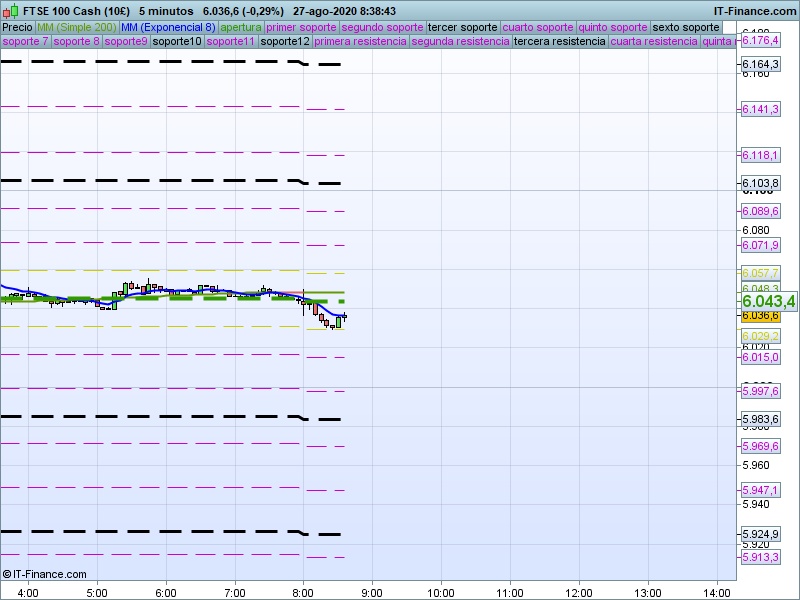Click the 'primera resistencia' legend label
This screenshot has width=800, height=600.
pos(360,42)
